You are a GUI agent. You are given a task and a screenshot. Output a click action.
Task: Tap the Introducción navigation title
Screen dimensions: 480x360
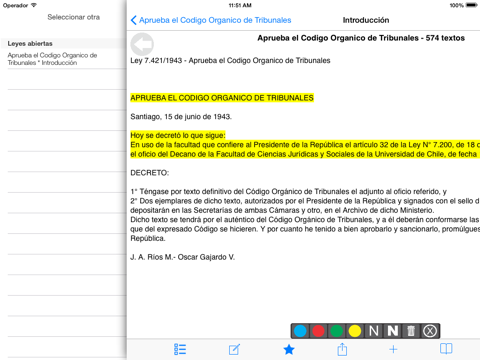click(x=366, y=20)
